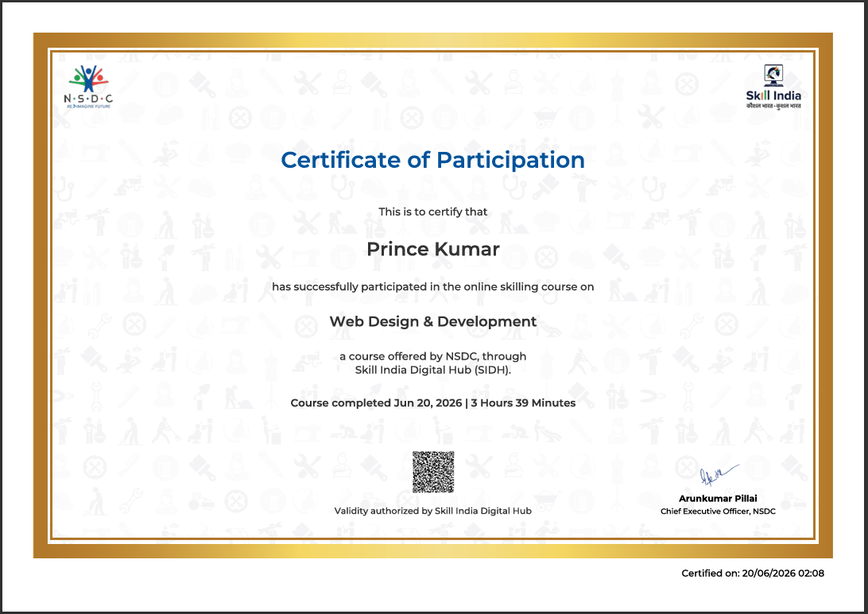Image resolution: width=868 pixels, height=614 pixels.
Task: Click the CEO signature above Arunkumar Pillai
Action: [x=718, y=475]
